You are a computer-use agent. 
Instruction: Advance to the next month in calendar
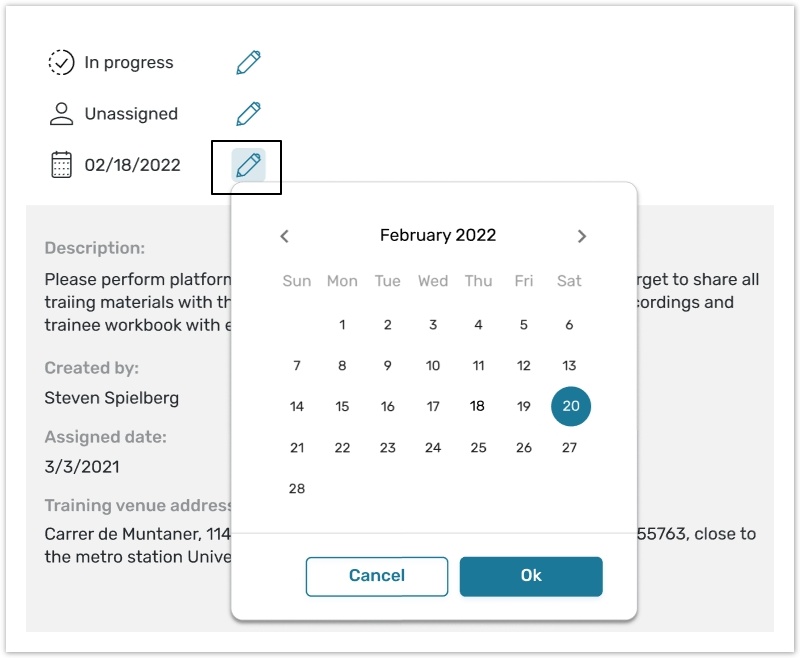582,236
